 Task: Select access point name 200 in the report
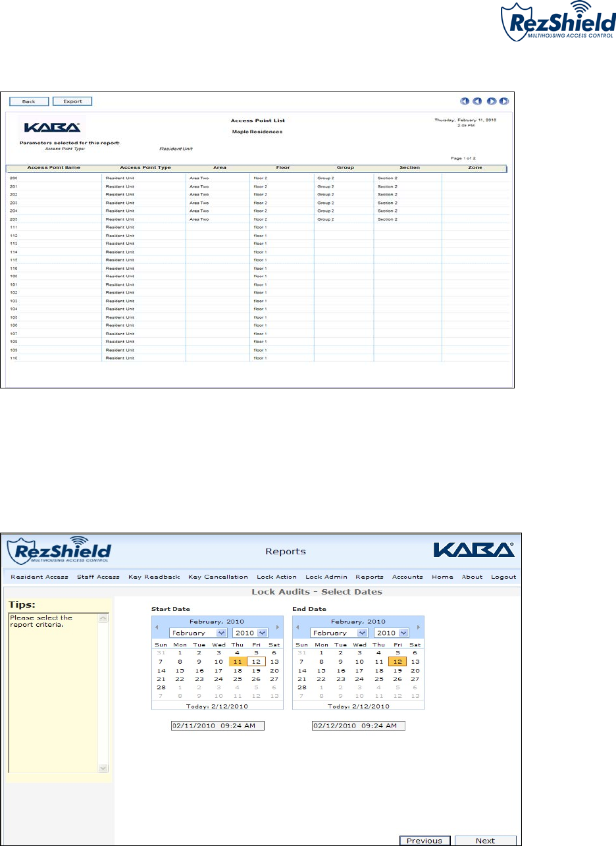(x=14, y=178)
